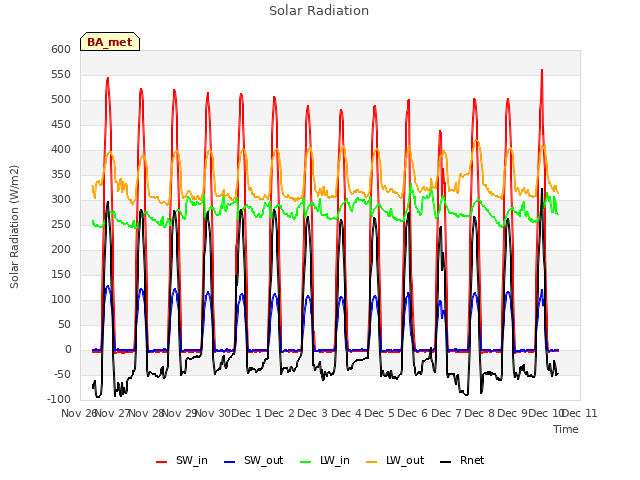Click the Dec 1 x-axis date label
Viewport: 640px width, 480px height.
pos(246,413)
